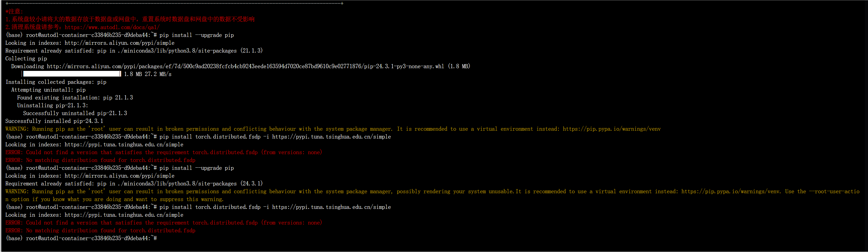This screenshot has height=252, width=868.
Task: Click the pip-24.3.1 wheel download URL
Action: 245,66
